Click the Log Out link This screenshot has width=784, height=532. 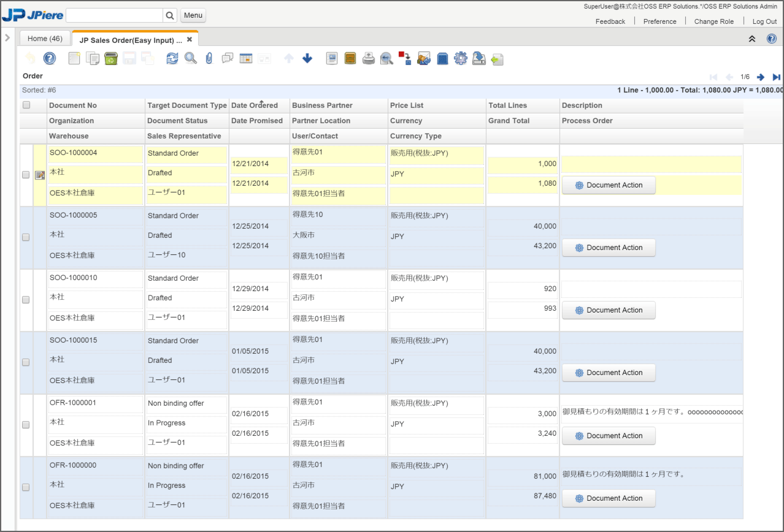(764, 21)
